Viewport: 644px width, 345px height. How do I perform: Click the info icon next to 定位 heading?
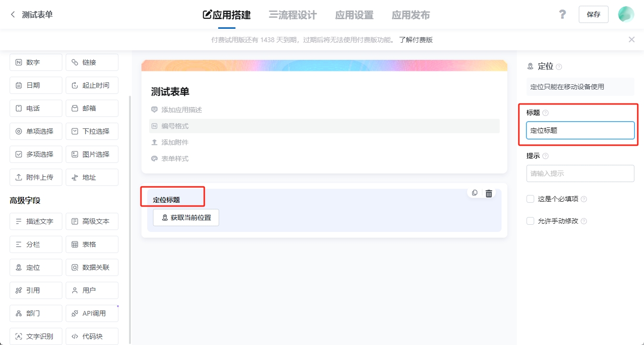(x=559, y=67)
